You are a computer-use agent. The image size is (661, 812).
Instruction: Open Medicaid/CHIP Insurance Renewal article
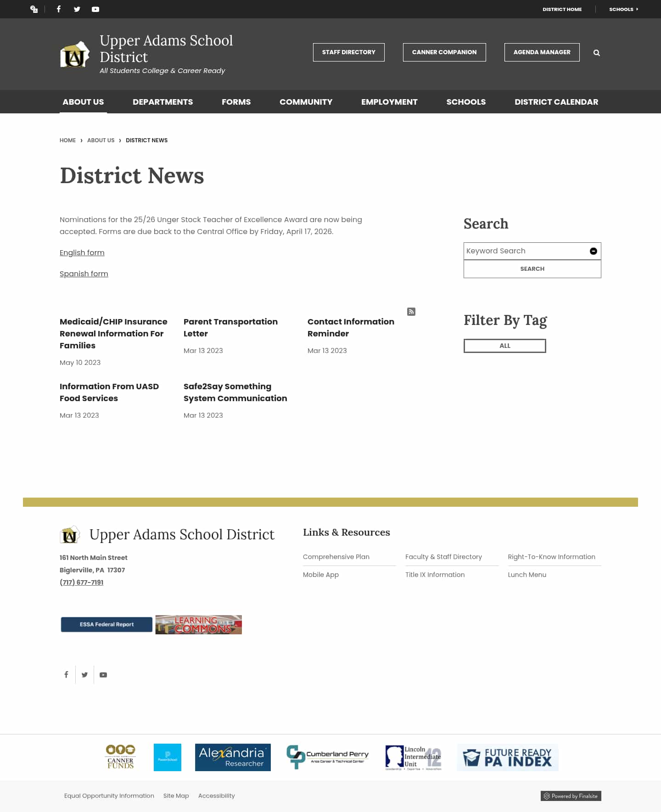[113, 334]
